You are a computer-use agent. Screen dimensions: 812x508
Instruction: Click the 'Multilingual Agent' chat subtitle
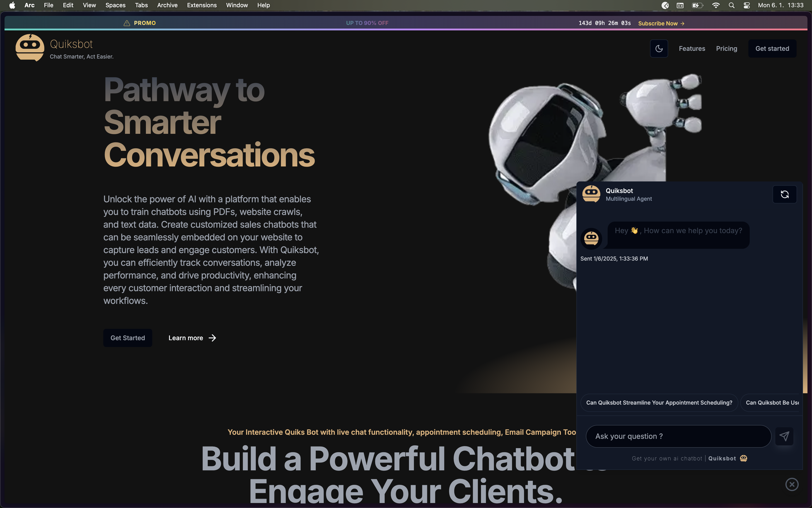[x=628, y=199]
